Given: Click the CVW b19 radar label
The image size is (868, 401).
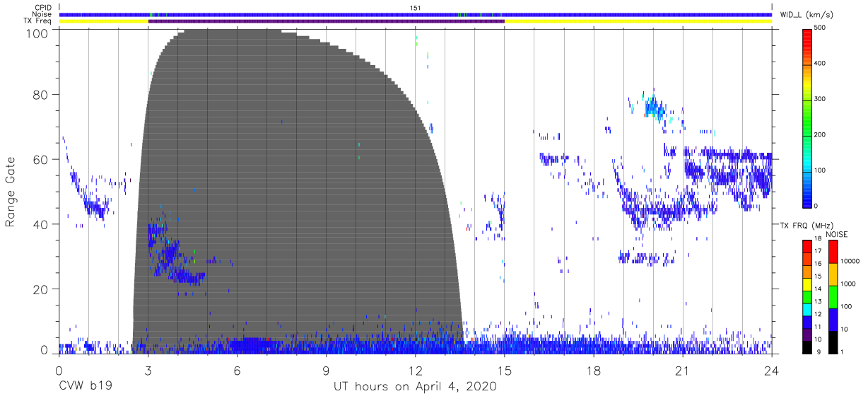Looking at the screenshot, I should pos(85,387).
